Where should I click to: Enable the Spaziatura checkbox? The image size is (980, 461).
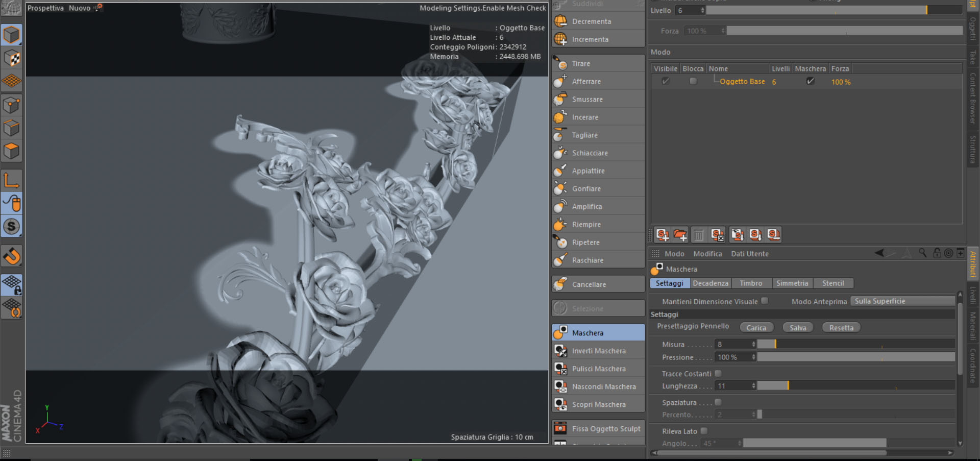pyautogui.click(x=718, y=402)
